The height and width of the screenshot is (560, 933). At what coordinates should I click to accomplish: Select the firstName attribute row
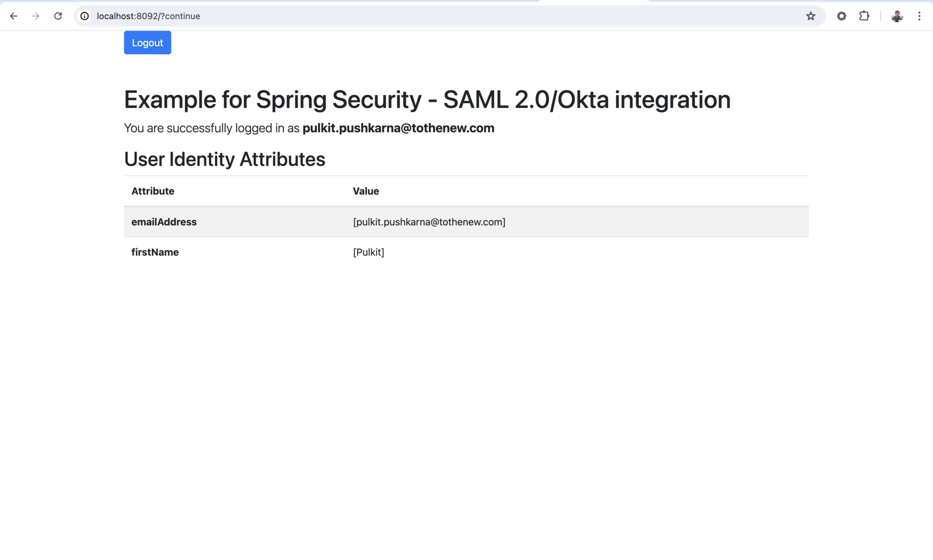coord(155,252)
